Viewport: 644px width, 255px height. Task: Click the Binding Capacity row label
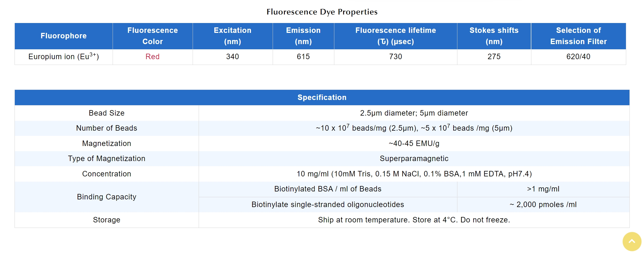(107, 197)
